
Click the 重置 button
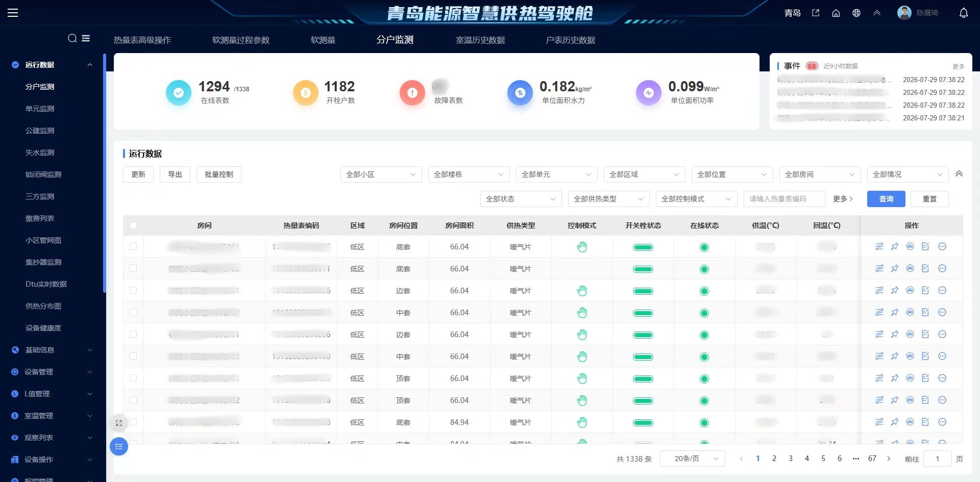tap(929, 199)
